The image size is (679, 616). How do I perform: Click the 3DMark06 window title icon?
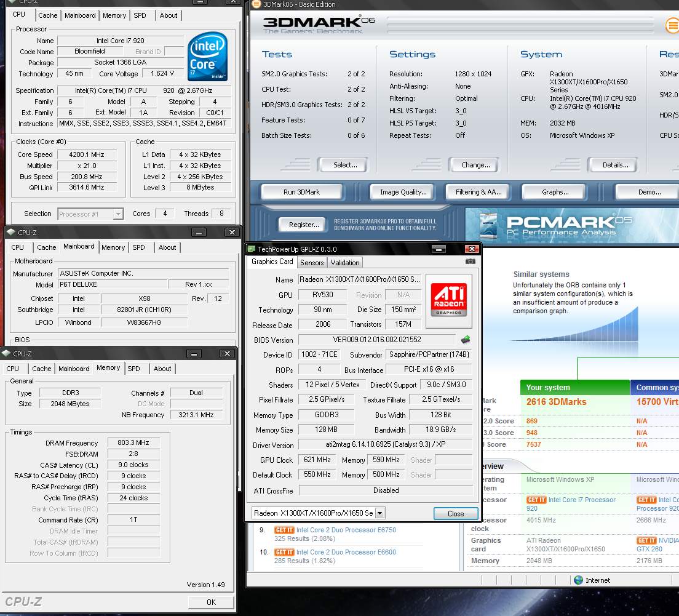point(256,4)
